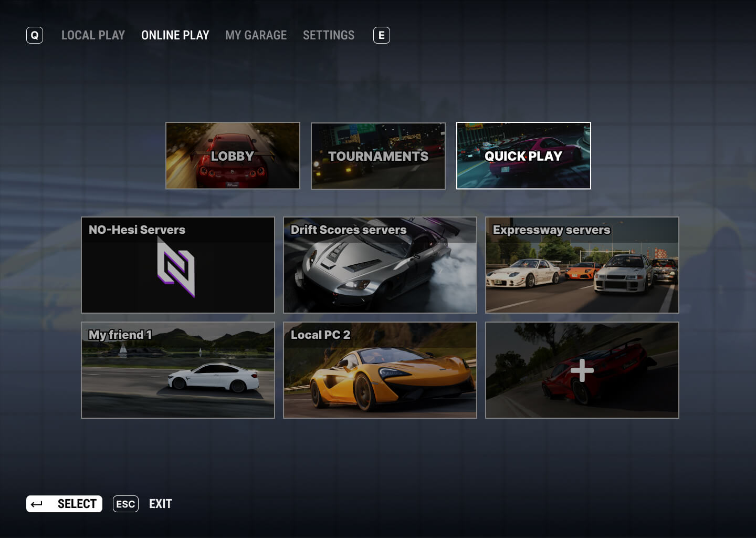Click the EXIT label
Viewport: 756px width, 538px height.
[x=161, y=504]
